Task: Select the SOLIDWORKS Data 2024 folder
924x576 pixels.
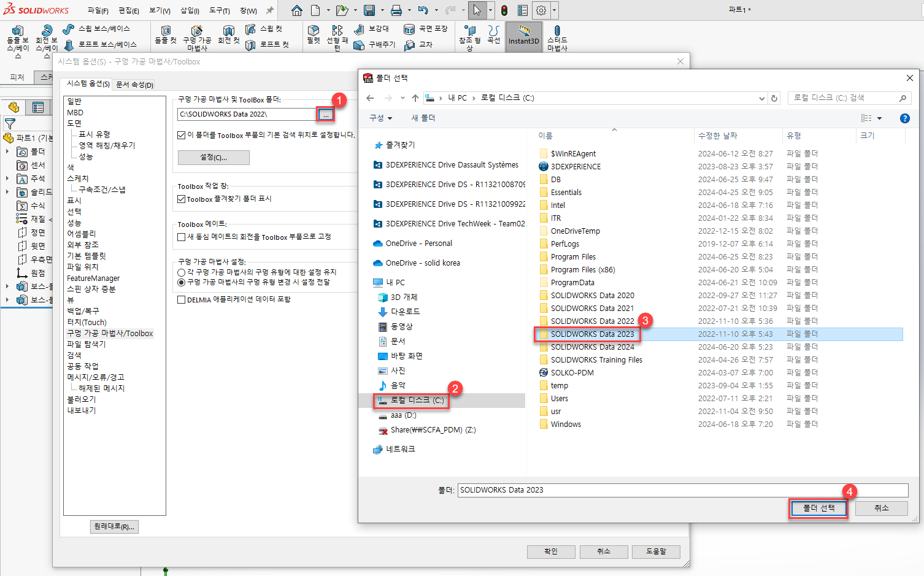Action: coord(592,347)
